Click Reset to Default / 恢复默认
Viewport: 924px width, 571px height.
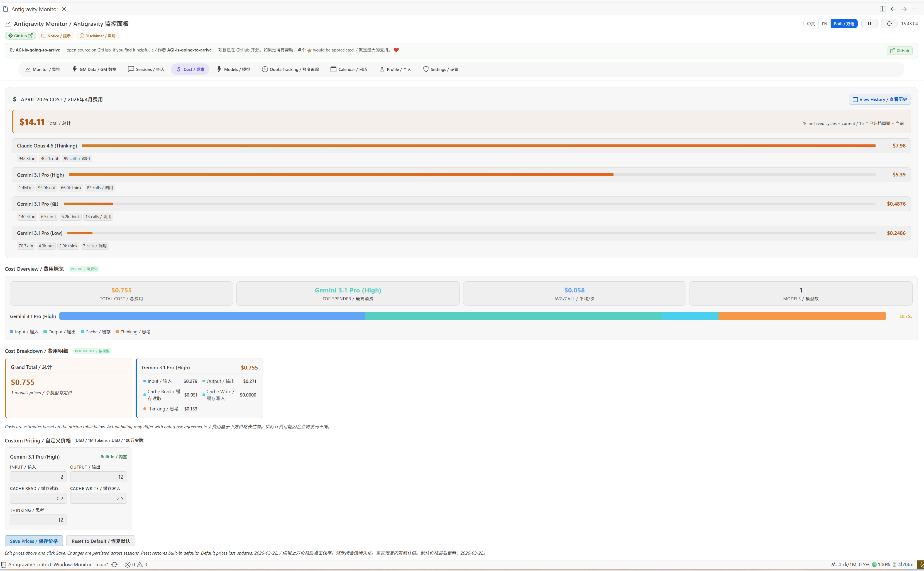point(101,541)
